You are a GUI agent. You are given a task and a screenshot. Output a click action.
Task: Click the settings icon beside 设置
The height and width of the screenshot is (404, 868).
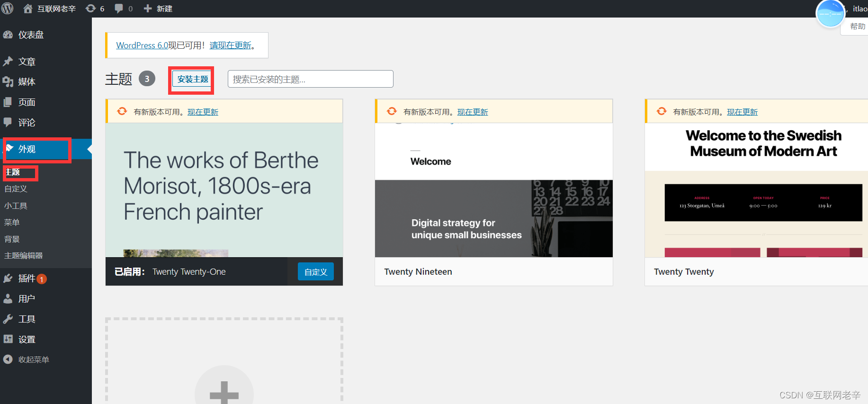(8, 339)
